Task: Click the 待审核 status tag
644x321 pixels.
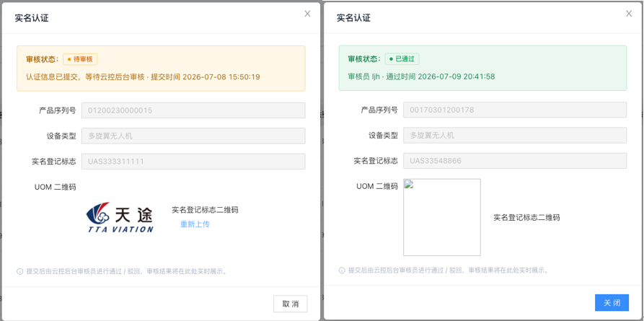Action: (x=80, y=59)
